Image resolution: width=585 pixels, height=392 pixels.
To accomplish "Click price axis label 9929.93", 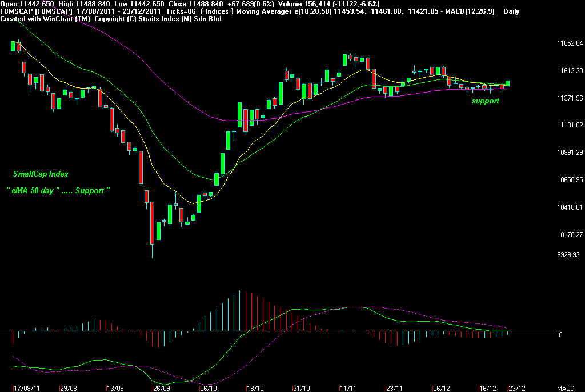I will [568, 255].
